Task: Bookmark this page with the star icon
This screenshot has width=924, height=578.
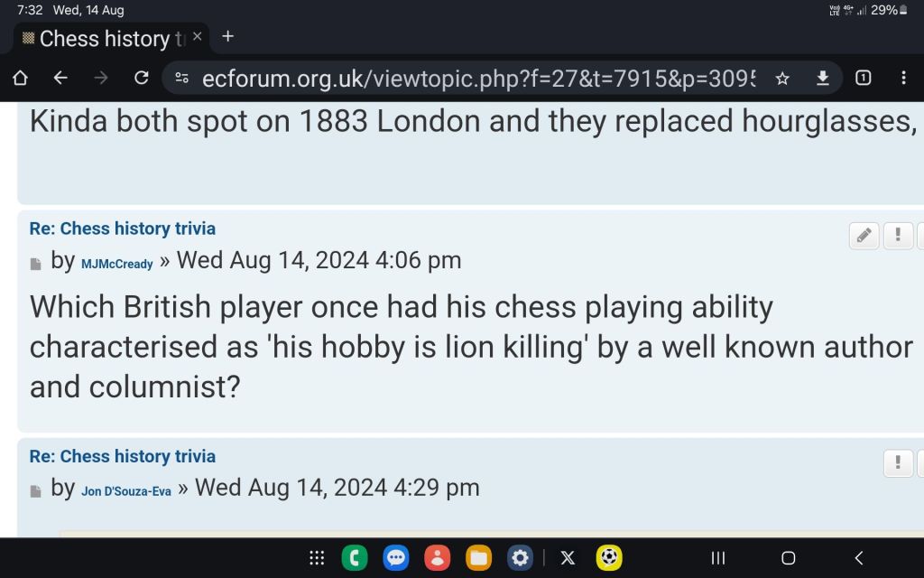Action: [x=782, y=79]
